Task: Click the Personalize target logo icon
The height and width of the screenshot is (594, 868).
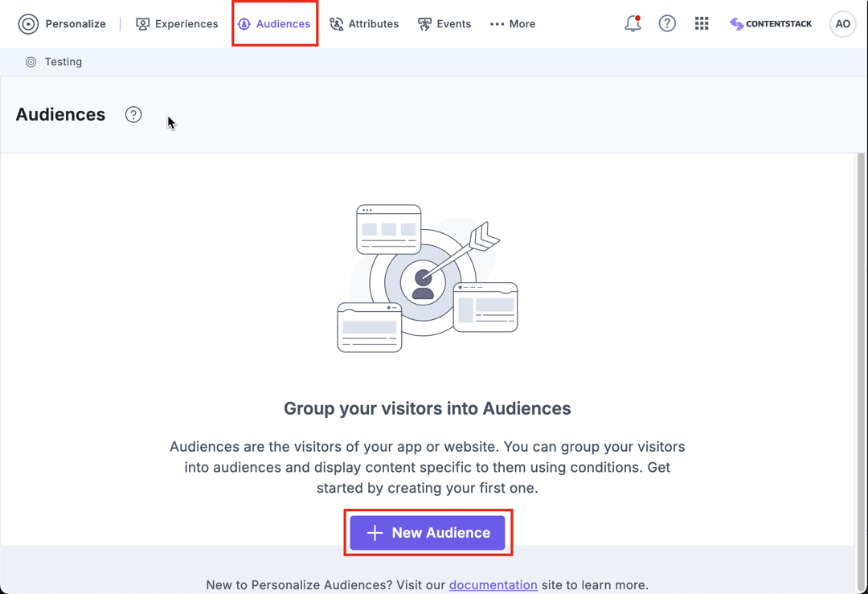Action: tap(28, 24)
